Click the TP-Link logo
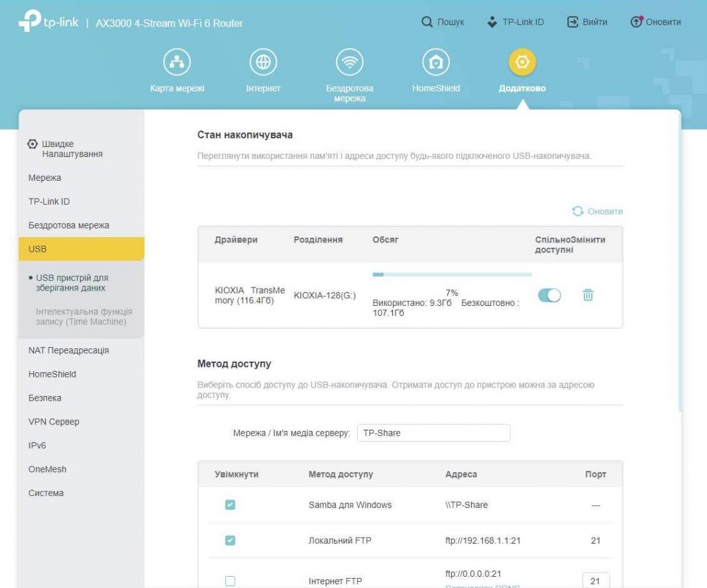Viewport: 707px width, 588px height. (x=48, y=22)
